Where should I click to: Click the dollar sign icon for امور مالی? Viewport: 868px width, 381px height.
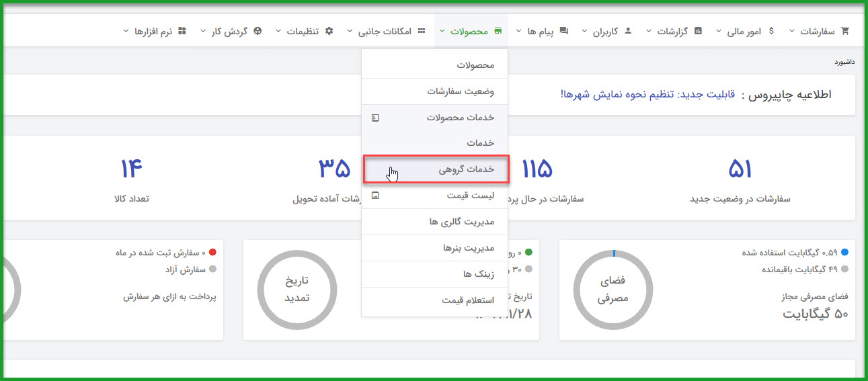(x=771, y=31)
